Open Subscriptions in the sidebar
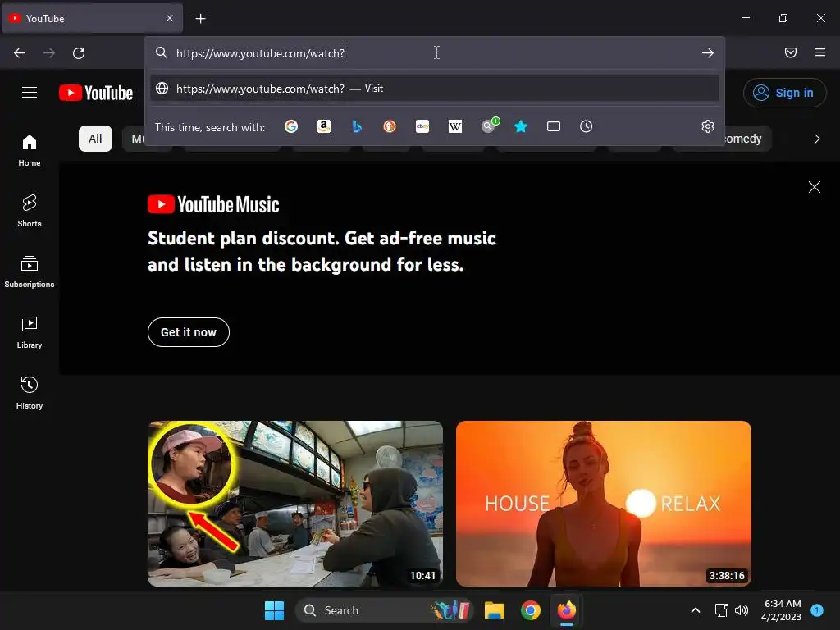This screenshot has width=840, height=630. [30, 272]
